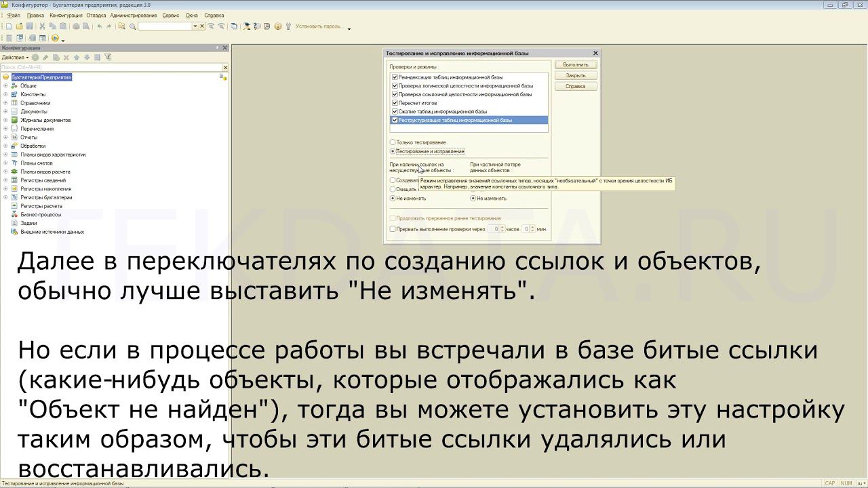The width and height of the screenshot is (868, 488).
Task: Open the Файл menu
Action: click(x=14, y=15)
